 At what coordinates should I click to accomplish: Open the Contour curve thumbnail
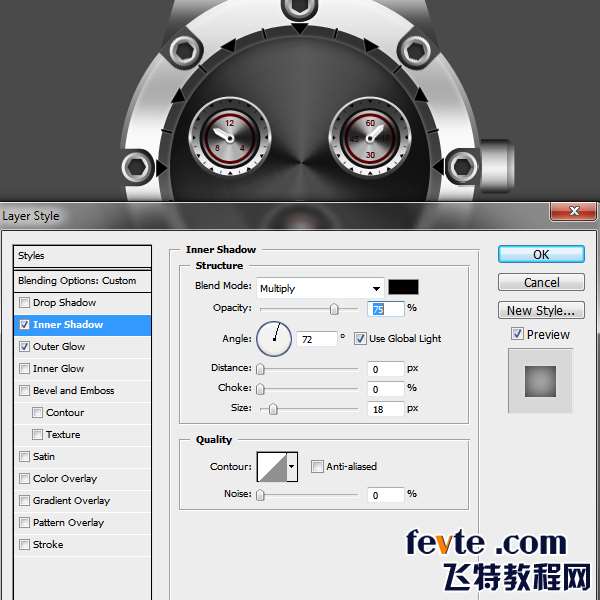click(x=272, y=466)
